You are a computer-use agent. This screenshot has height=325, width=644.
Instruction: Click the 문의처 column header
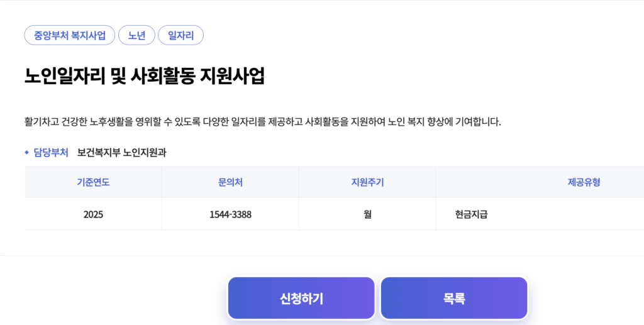230,182
